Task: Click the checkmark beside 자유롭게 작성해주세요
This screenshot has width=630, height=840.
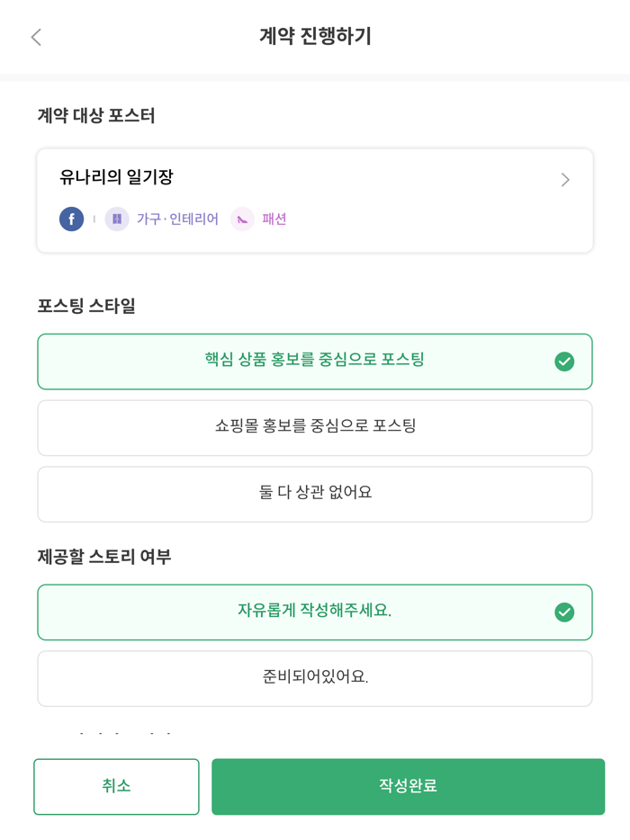Action: tap(564, 612)
